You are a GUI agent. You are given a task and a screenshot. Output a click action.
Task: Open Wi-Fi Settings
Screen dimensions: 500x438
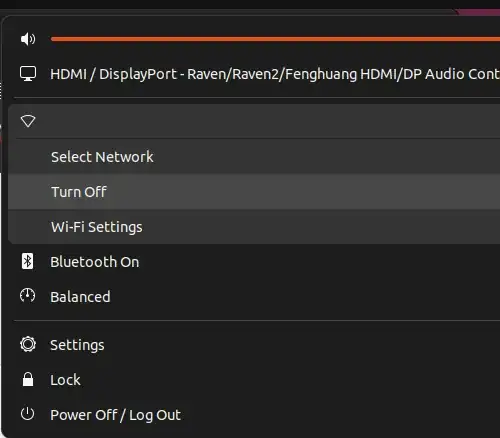pyautogui.click(x=254, y=227)
